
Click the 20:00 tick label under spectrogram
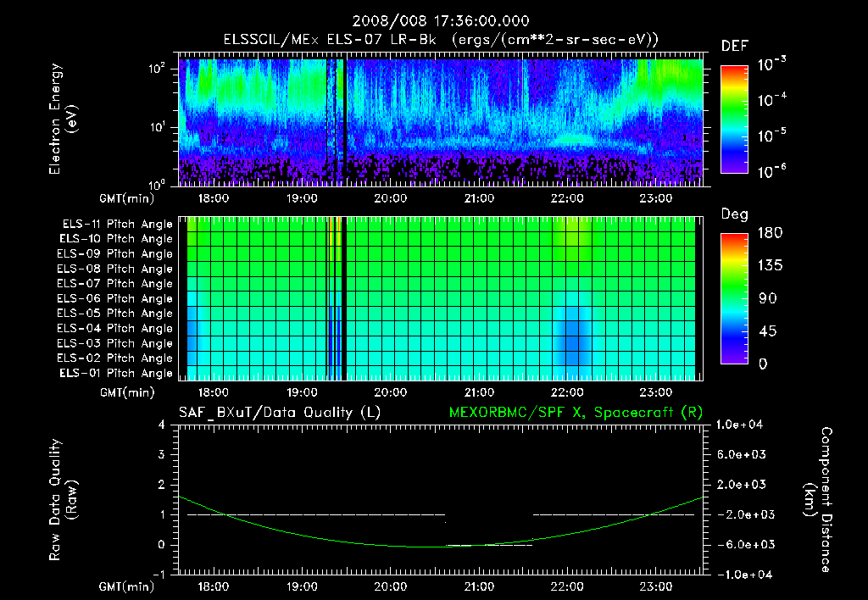[390, 198]
